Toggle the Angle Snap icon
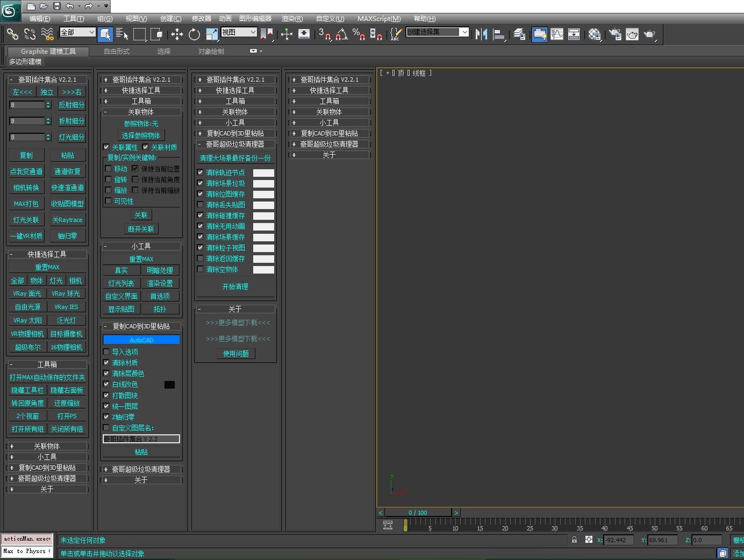Screen dimensions: 744x560 pos(341,34)
